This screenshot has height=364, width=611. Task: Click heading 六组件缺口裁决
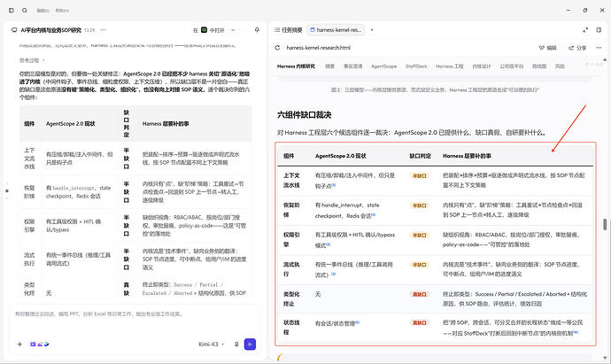point(304,115)
